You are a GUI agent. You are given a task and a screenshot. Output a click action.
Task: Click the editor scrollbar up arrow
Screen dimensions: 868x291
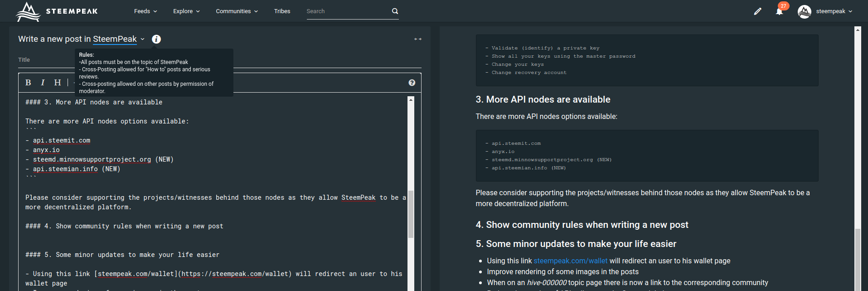pos(411,99)
